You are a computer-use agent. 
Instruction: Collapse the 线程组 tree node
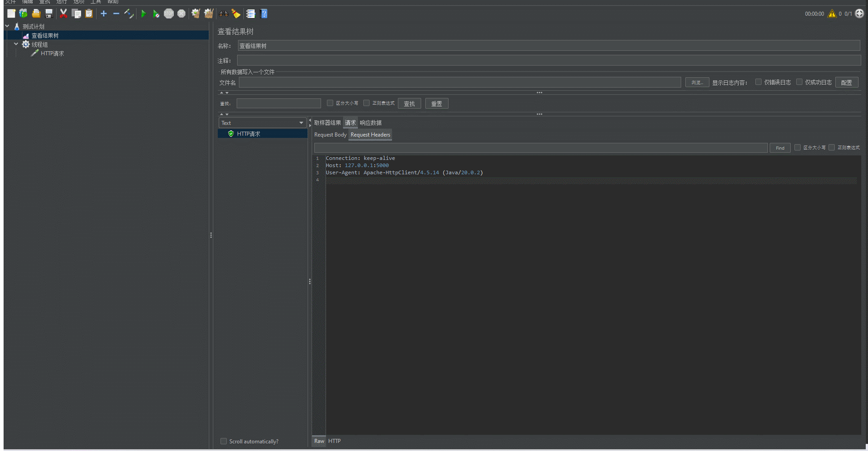coord(16,44)
